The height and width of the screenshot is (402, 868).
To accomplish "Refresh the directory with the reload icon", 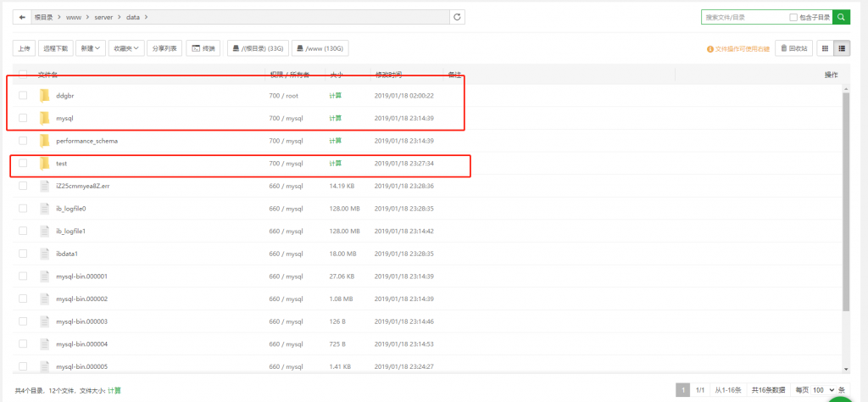I will (457, 17).
